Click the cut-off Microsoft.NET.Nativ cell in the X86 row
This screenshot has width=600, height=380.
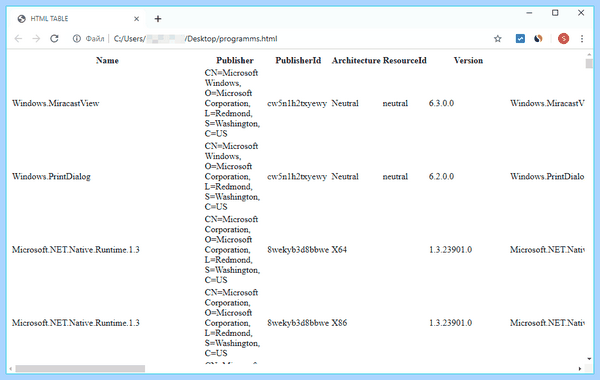pos(547,323)
